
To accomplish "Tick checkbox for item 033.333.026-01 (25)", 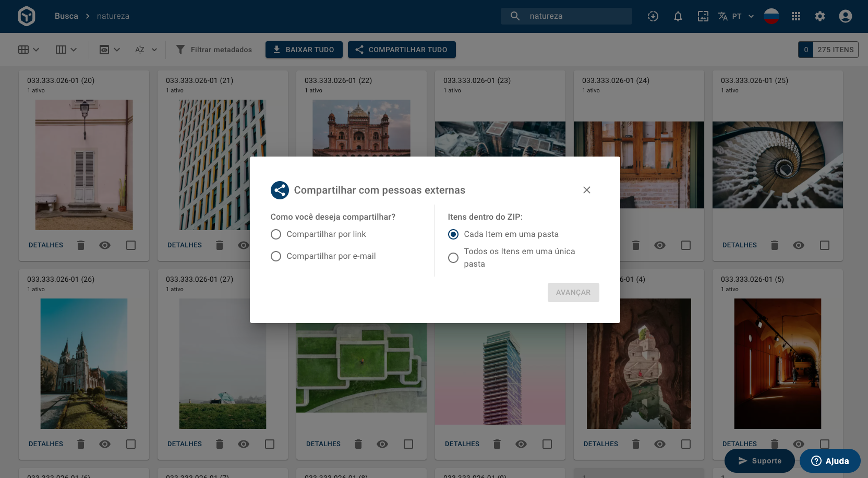I will (x=825, y=245).
